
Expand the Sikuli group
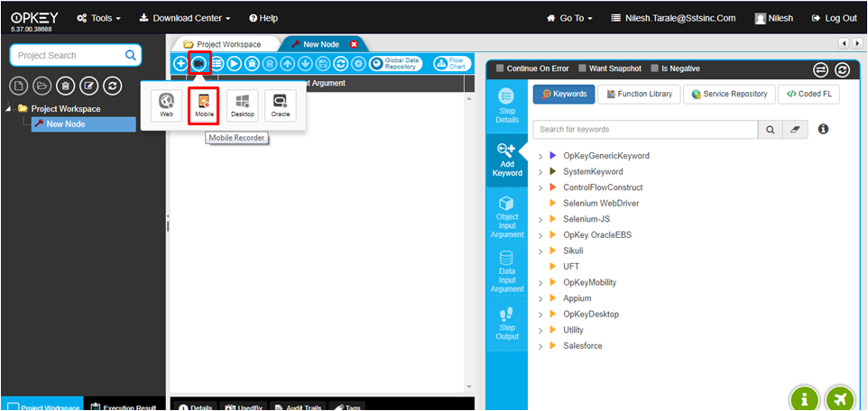[540, 251]
